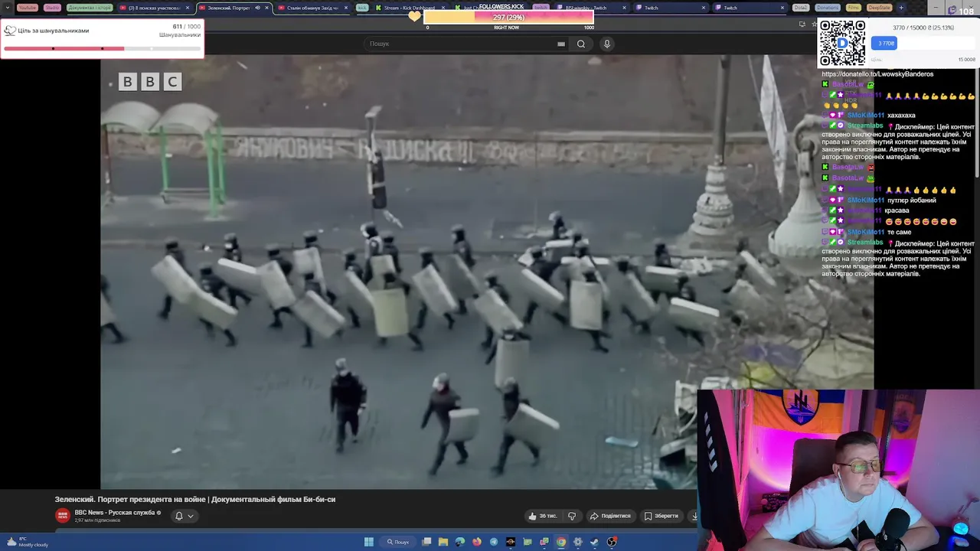The image size is (980, 551).
Task: Click chat message те саме from SMoKiMo11
Action: (x=899, y=232)
